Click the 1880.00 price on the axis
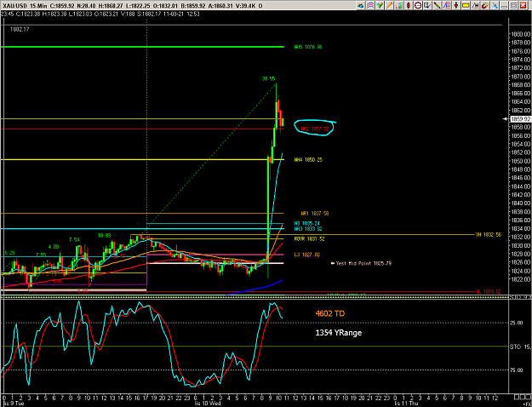The image size is (532, 407). [x=520, y=34]
